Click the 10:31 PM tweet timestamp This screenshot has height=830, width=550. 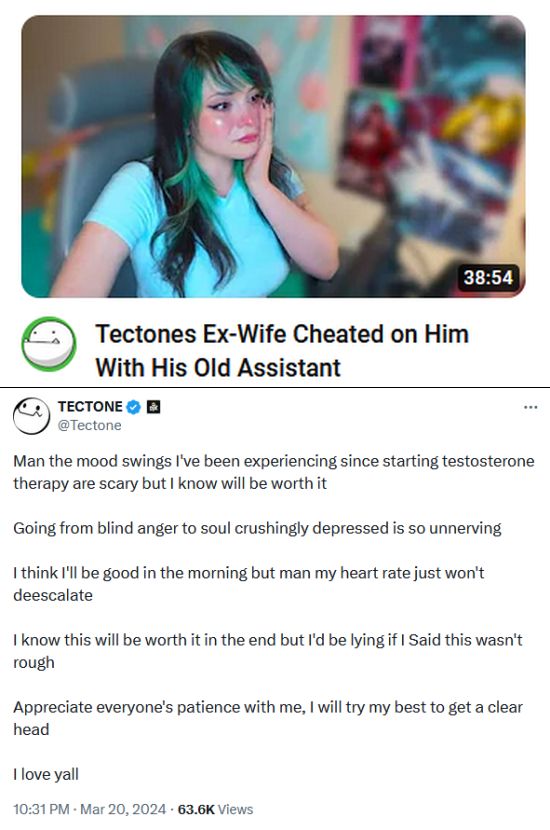[x=41, y=809]
